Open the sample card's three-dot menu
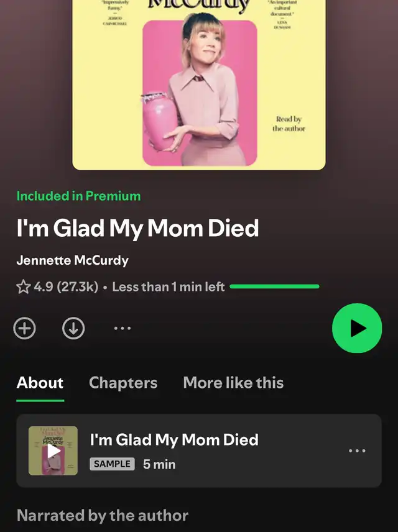398x532 pixels. pyautogui.click(x=357, y=451)
